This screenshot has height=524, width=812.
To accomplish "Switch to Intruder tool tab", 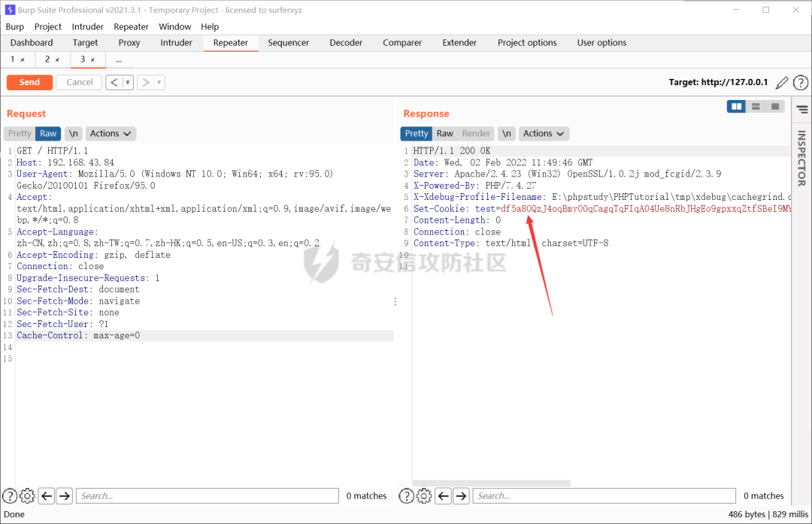I will (176, 42).
